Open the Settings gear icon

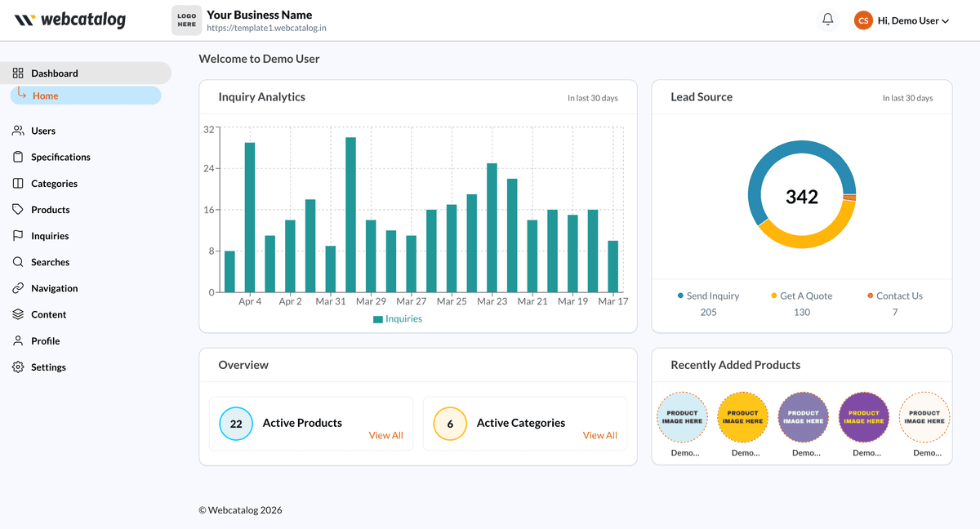coord(18,367)
